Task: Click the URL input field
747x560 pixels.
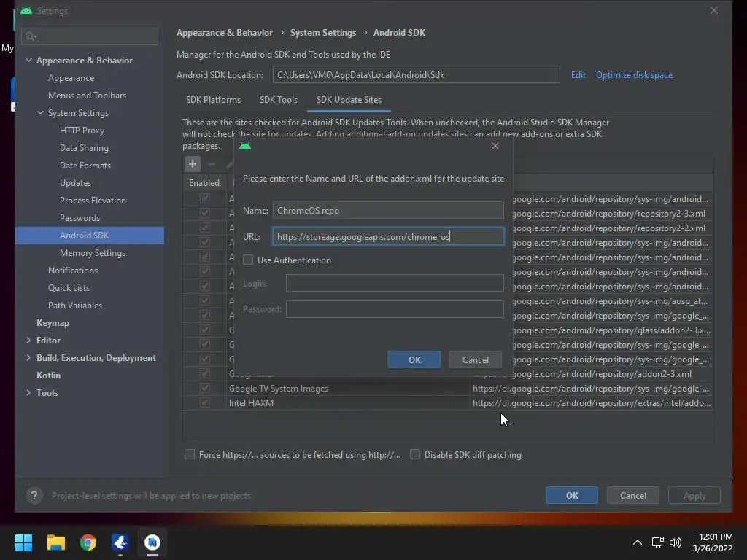Action: [x=388, y=237]
